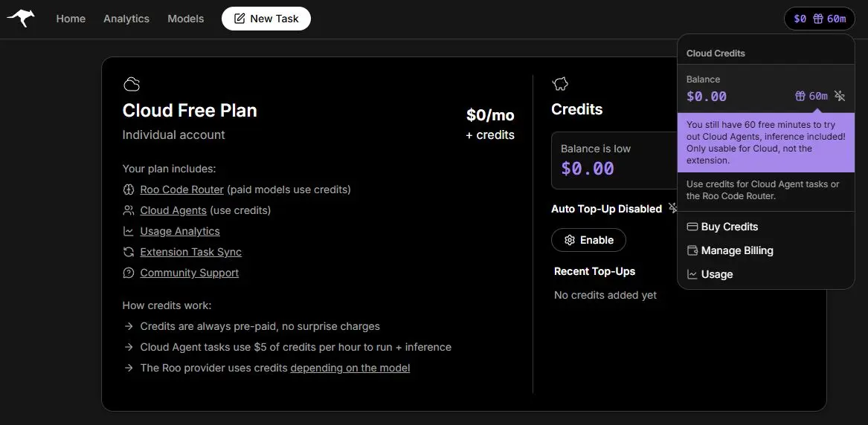This screenshot has height=425, width=868.
Task: Select Buy Credits from the menu
Action: pyautogui.click(x=729, y=227)
